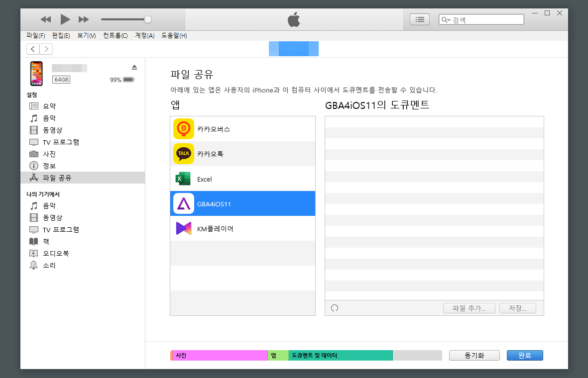Select 파일 공유 in the sidebar

point(83,178)
